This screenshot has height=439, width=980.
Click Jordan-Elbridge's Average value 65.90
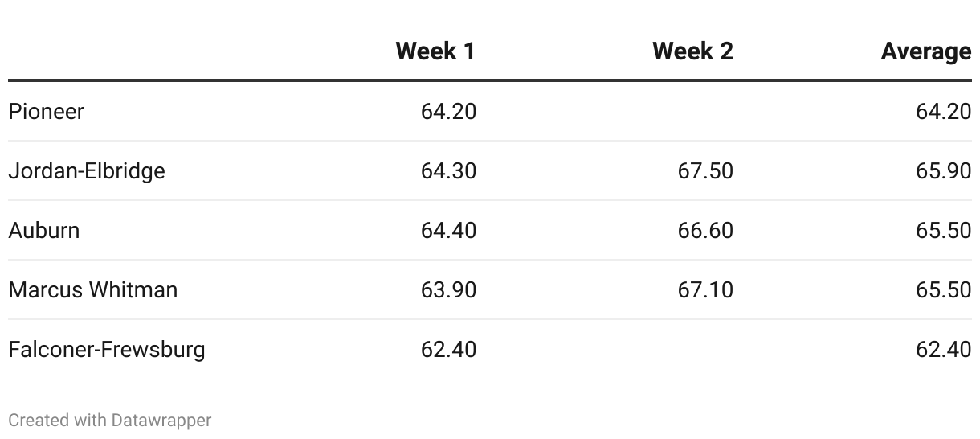943,170
